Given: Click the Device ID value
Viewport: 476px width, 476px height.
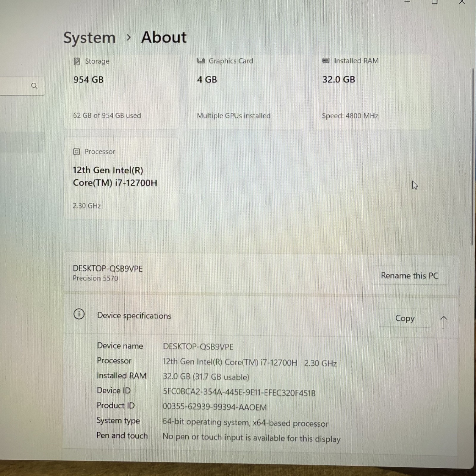Looking at the screenshot, I should [239, 392].
